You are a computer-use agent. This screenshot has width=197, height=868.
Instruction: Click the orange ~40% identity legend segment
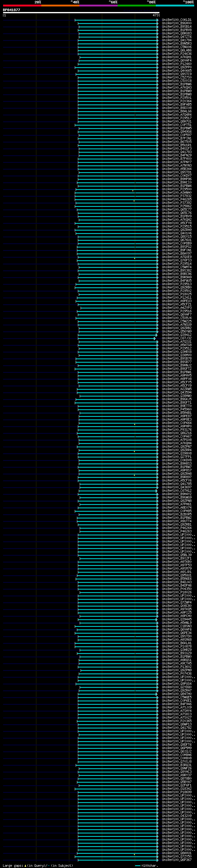(60, 6)
